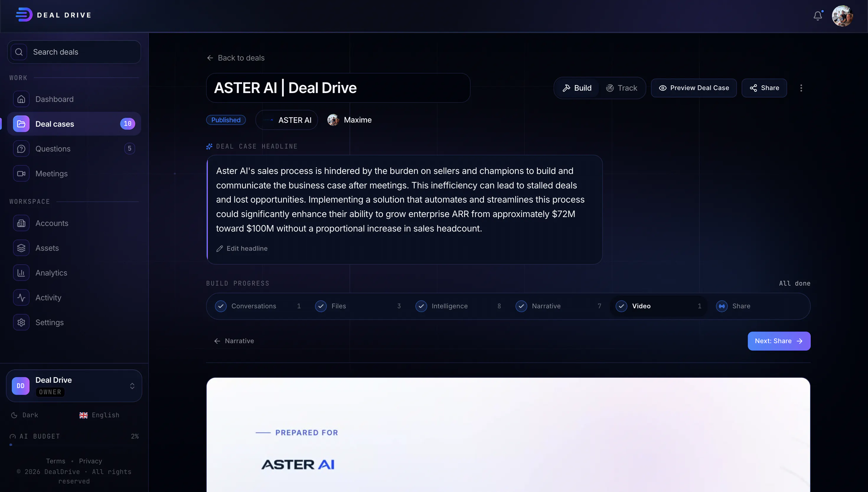Viewport: 868px width, 492px height.
Task: Go back to deals
Action: [x=235, y=58]
